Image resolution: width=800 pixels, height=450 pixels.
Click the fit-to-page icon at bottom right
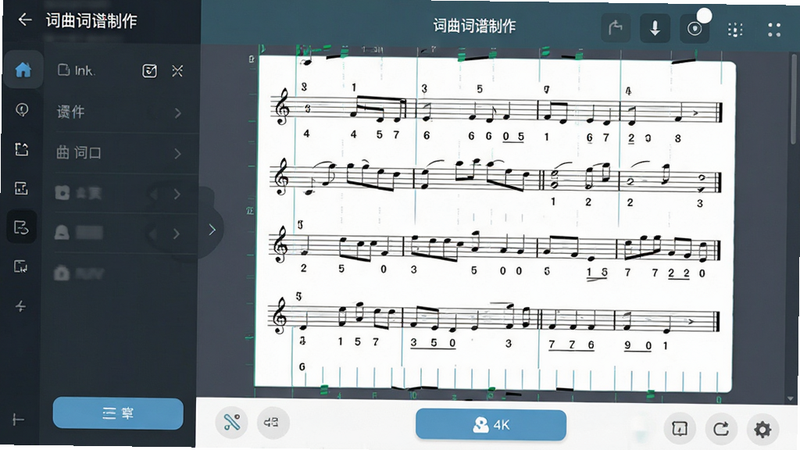[x=679, y=429]
